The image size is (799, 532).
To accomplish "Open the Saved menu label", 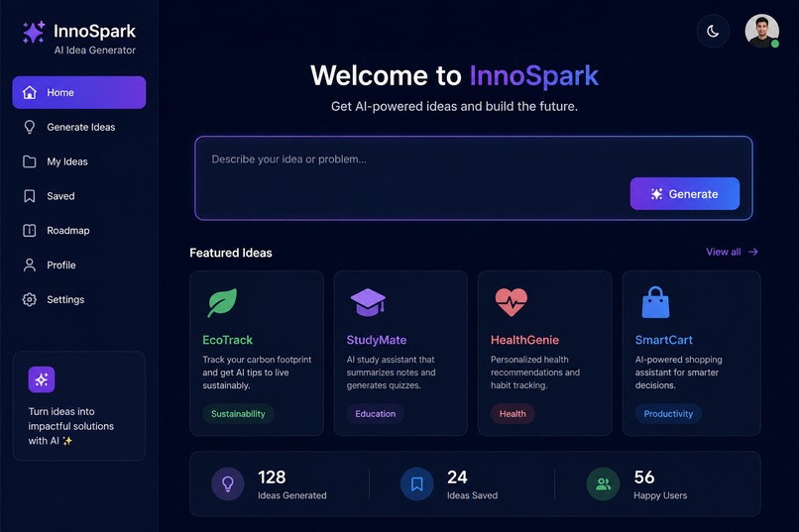I will [x=60, y=196].
